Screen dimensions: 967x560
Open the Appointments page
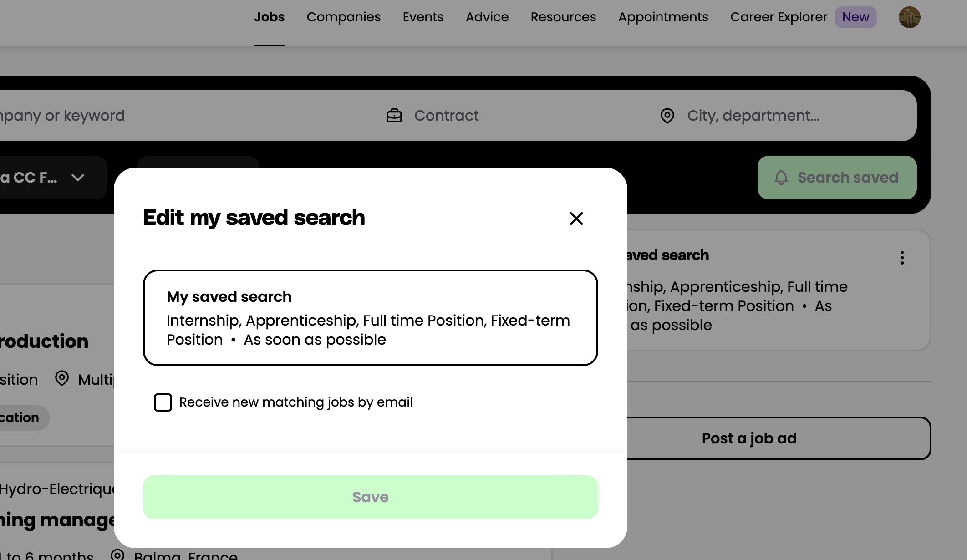point(663,17)
